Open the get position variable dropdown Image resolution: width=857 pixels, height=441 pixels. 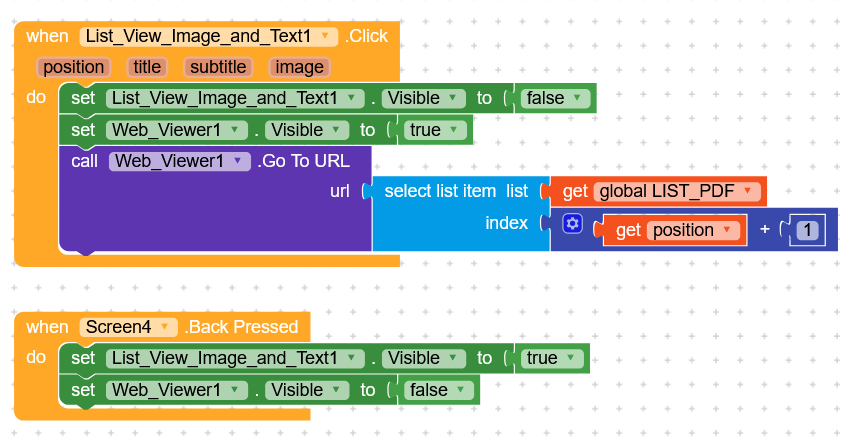coord(729,230)
